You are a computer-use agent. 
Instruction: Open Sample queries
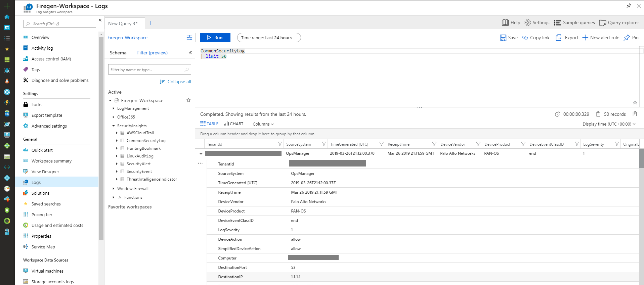pyautogui.click(x=574, y=22)
